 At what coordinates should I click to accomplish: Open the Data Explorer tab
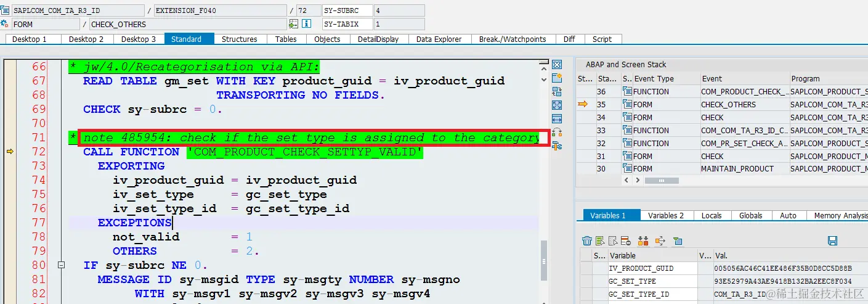pyautogui.click(x=439, y=39)
